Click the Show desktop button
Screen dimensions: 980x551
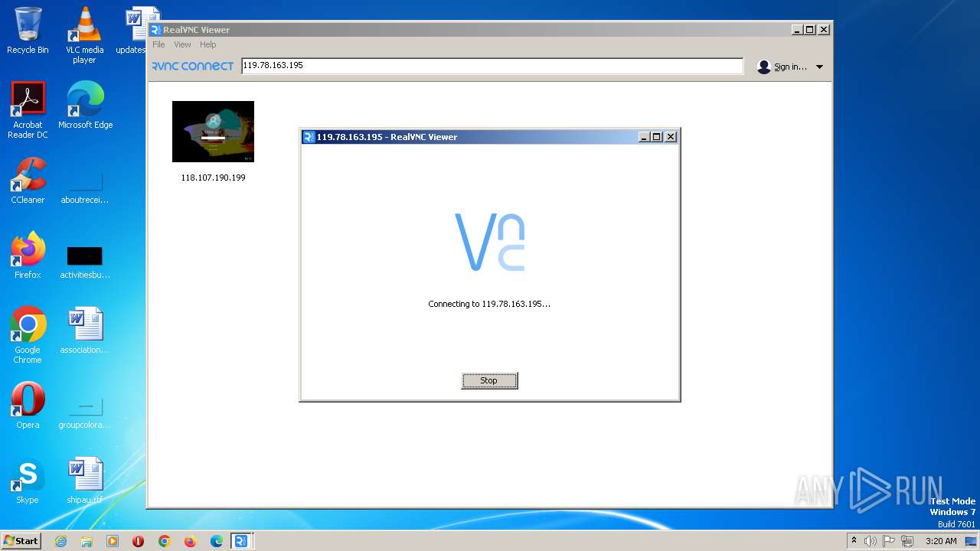971,541
